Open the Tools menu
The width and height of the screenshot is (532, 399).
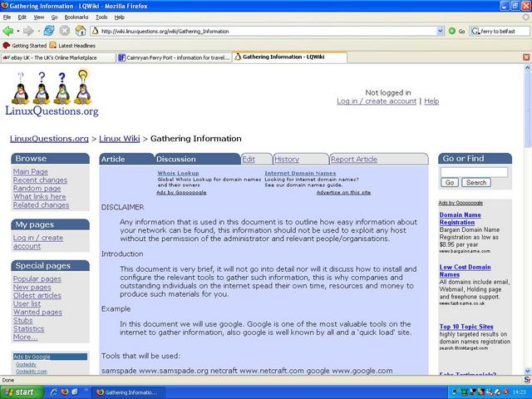pyautogui.click(x=101, y=17)
